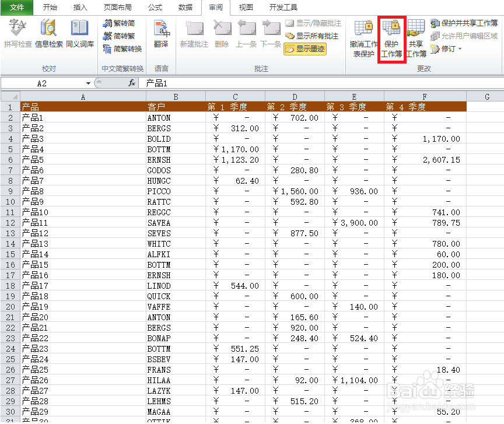Screen dimensions: 504x424
Task: Delete the comment via 删除
Action: [x=222, y=33]
